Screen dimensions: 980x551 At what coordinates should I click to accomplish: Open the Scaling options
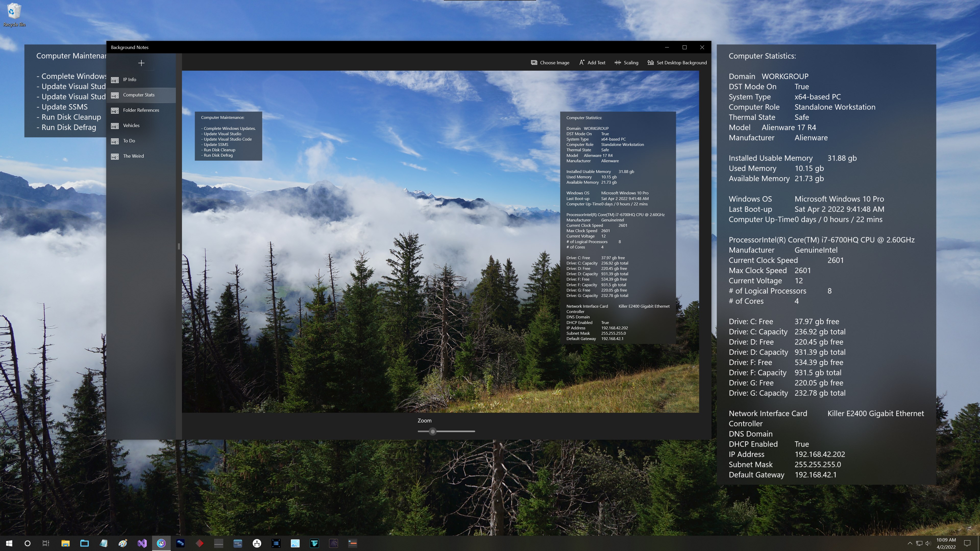(626, 63)
